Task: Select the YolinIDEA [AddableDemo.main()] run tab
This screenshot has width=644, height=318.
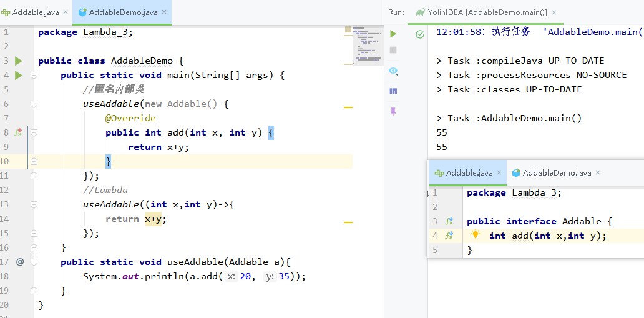Action: point(487,12)
